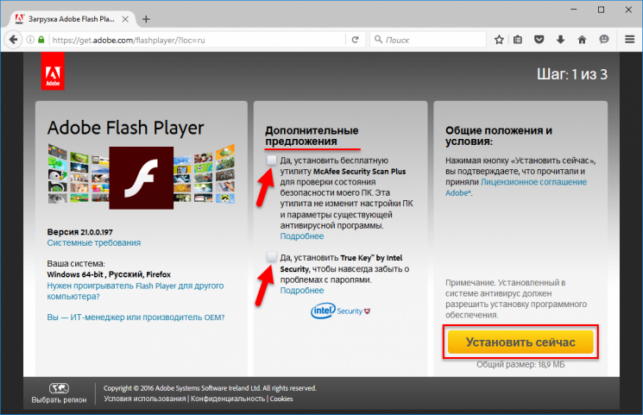Click the Общий размер: 18,9 МБ text

pyautogui.click(x=520, y=364)
